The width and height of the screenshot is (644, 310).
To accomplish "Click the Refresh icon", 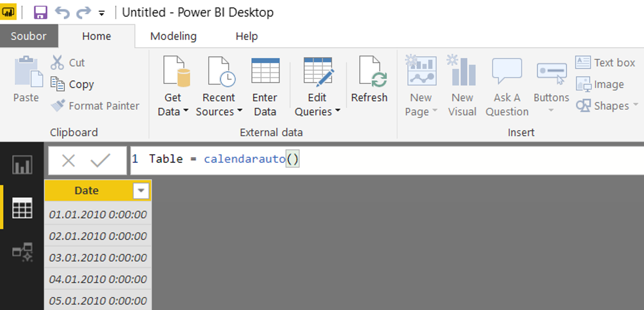I will click(373, 72).
